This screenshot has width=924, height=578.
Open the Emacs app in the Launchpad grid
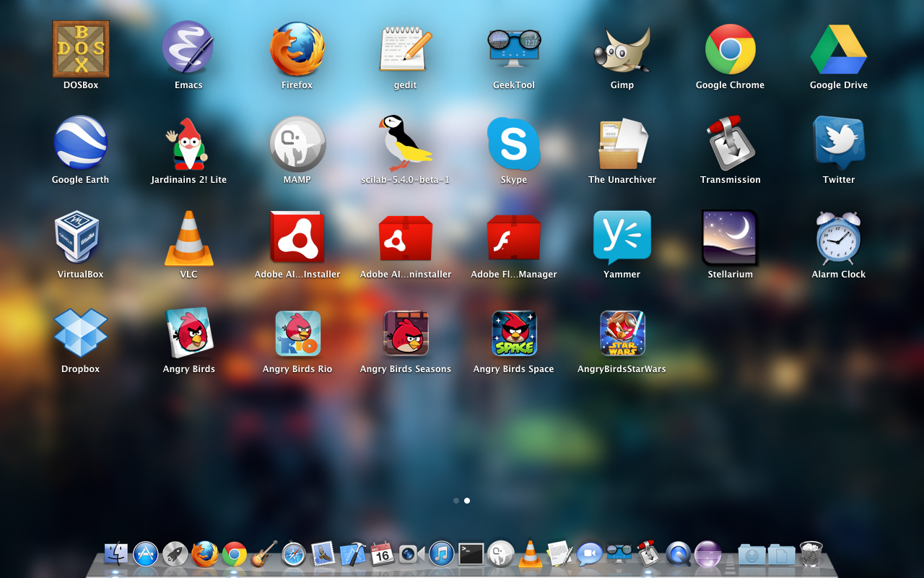click(189, 49)
